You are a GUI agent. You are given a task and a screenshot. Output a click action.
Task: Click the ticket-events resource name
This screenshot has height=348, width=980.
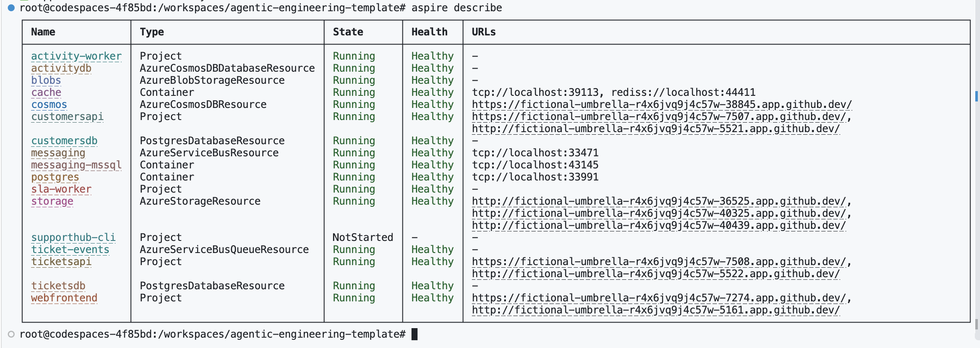pyautogui.click(x=70, y=250)
